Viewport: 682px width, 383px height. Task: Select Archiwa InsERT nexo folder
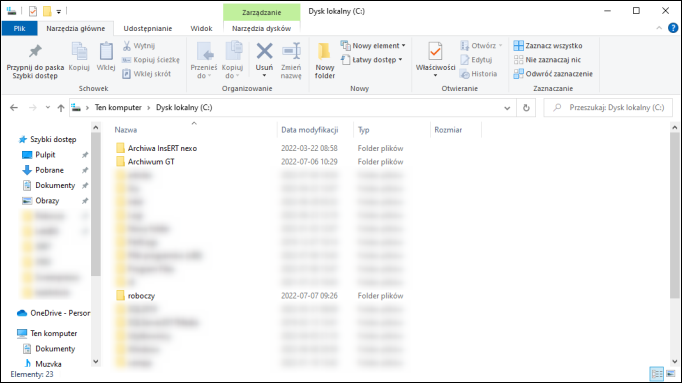pyautogui.click(x=157, y=148)
